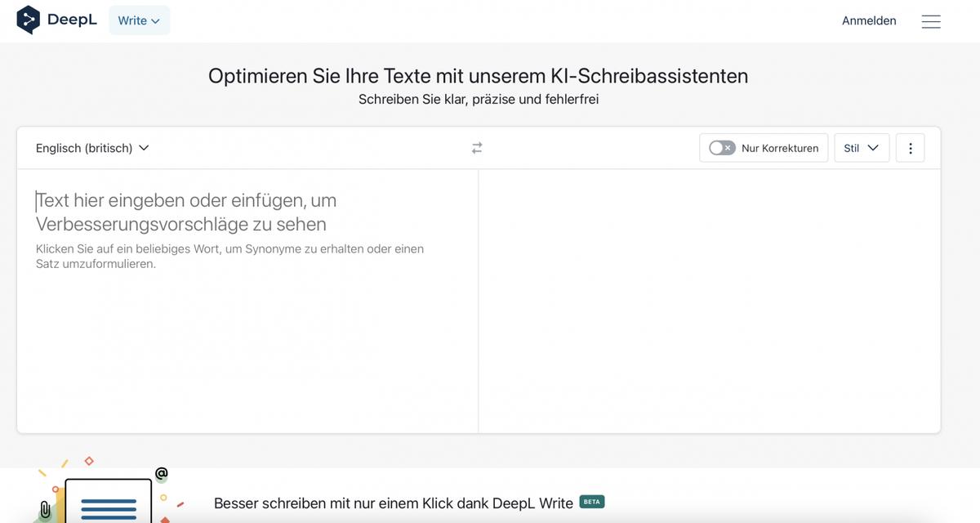Toggle the Nur Korrekturen switch

(722, 148)
